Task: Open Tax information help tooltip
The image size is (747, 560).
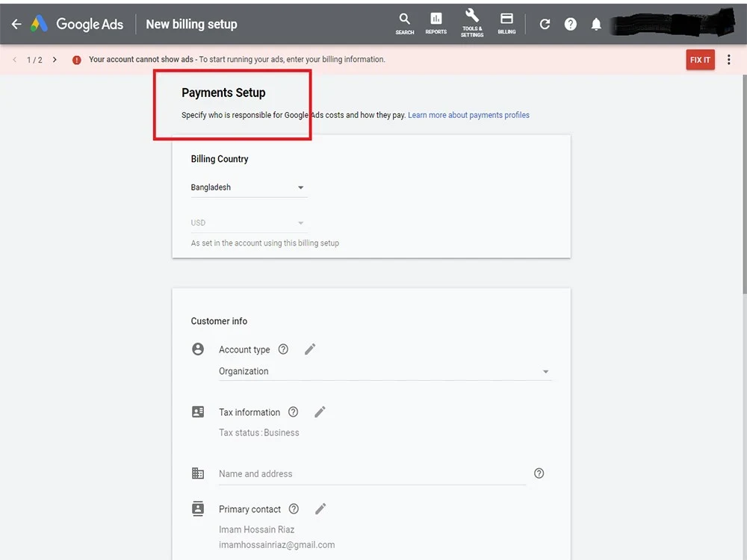Action: [x=293, y=412]
